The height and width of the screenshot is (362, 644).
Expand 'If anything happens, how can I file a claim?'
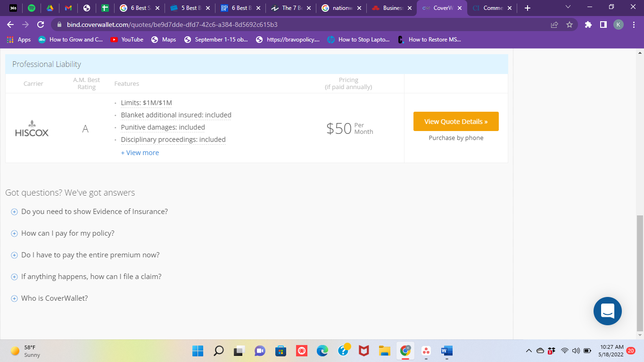coord(86,277)
